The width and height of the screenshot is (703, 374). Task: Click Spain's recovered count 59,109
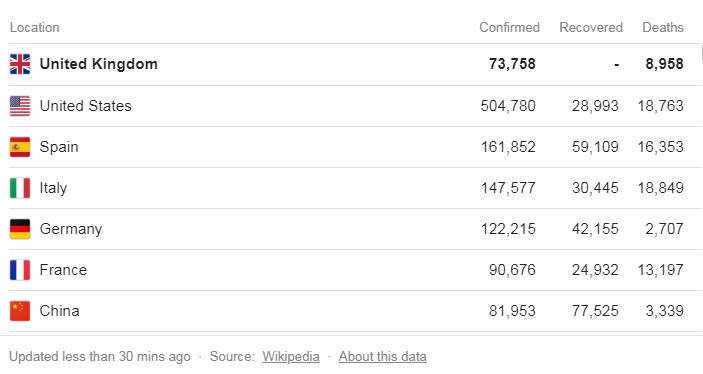(595, 147)
